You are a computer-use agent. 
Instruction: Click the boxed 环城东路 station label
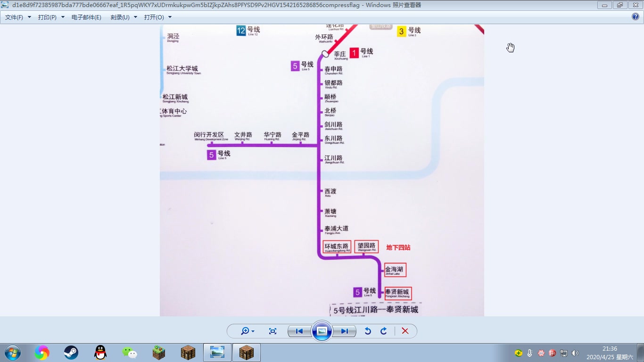[x=337, y=247]
